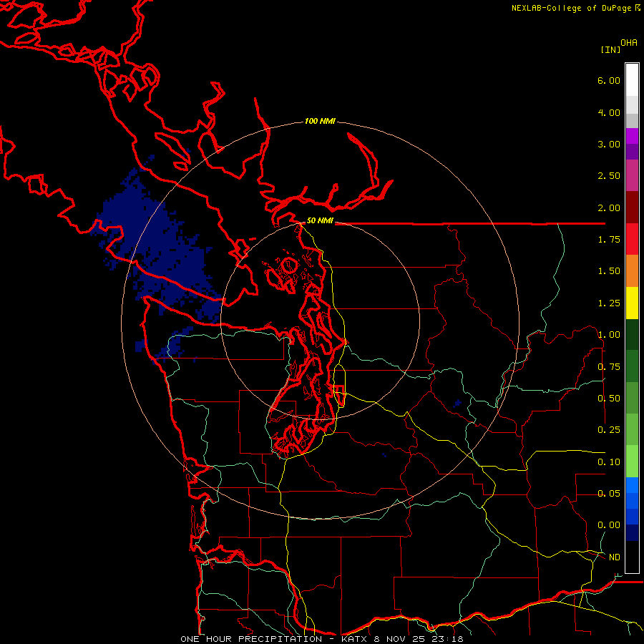The width and height of the screenshot is (644, 644).
Task: Click the 1.00 legend value
Action: click(609, 335)
